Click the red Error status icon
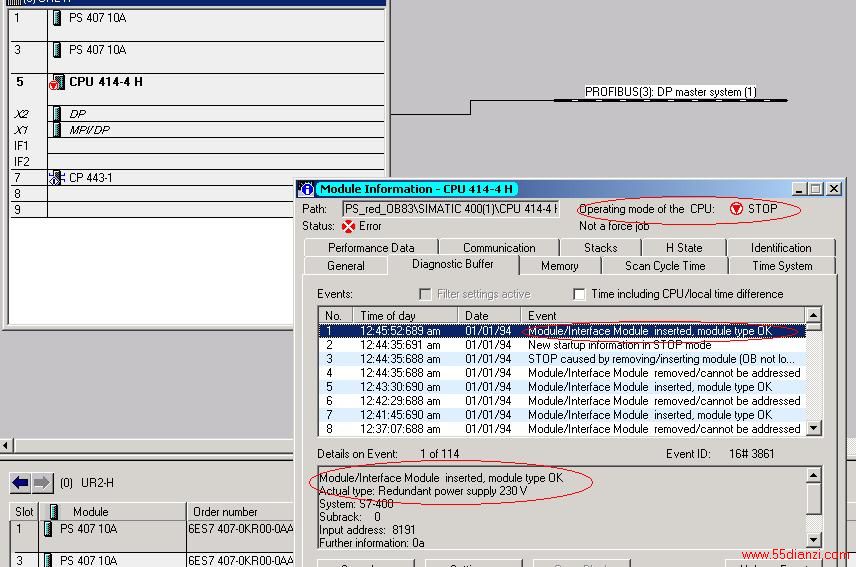This screenshot has height=567, width=856. pyautogui.click(x=348, y=226)
